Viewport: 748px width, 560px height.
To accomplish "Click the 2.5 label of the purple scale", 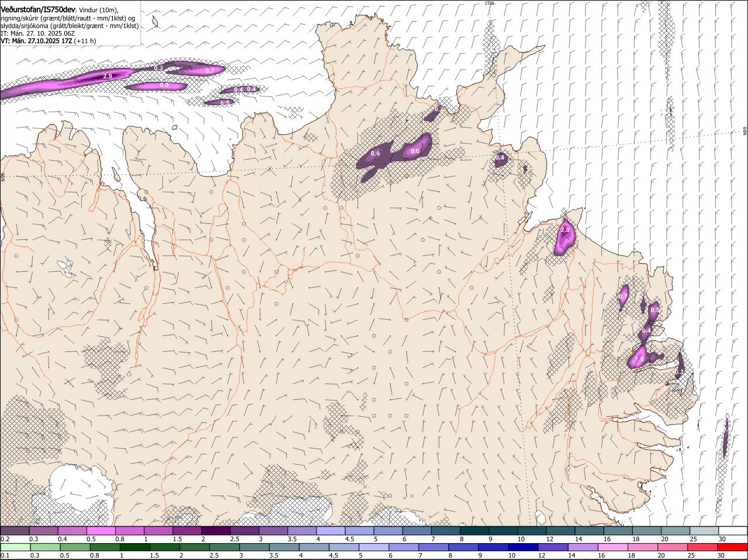I will tap(234, 539).
